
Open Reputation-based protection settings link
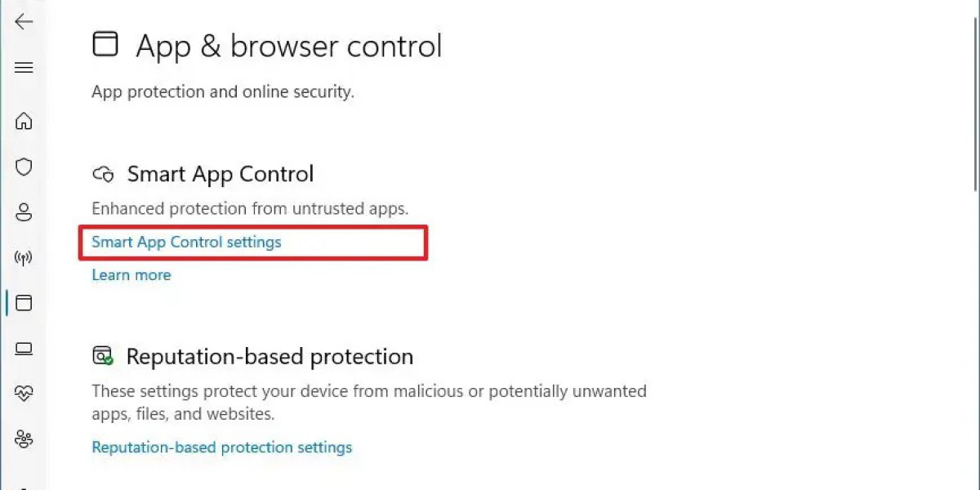[x=222, y=448]
